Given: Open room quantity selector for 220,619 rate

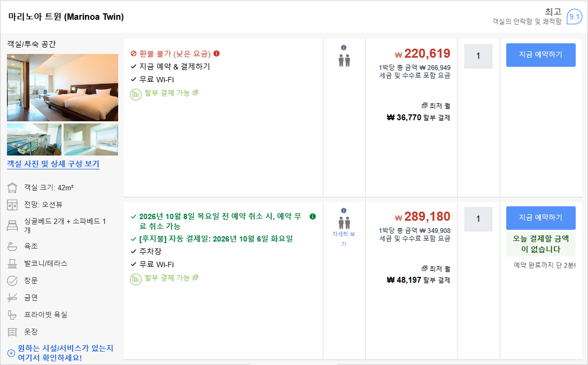Looking at the screenshot, I should pos(478,56).
